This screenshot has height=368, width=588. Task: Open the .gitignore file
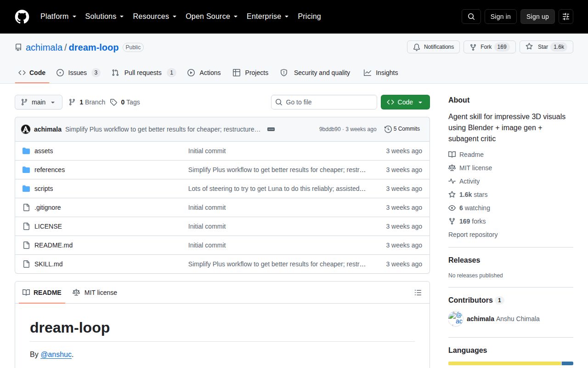click(48, 207)
